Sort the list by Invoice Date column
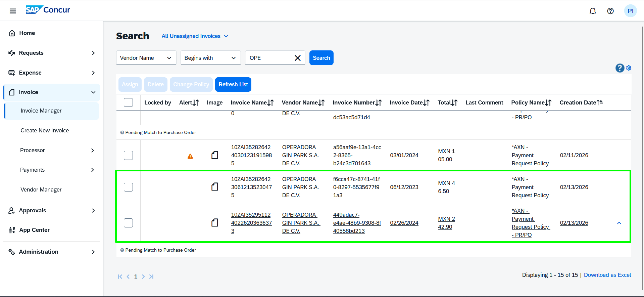 tap(409, 102)
